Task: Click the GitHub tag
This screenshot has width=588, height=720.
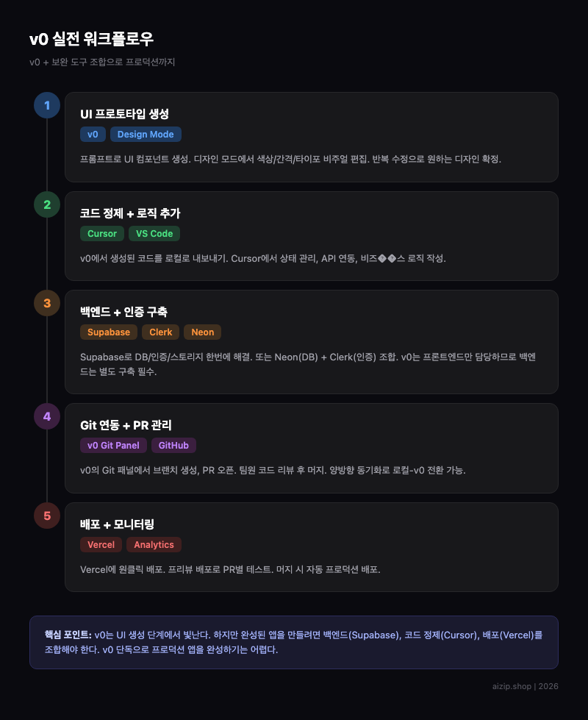Action: point(174,446)
